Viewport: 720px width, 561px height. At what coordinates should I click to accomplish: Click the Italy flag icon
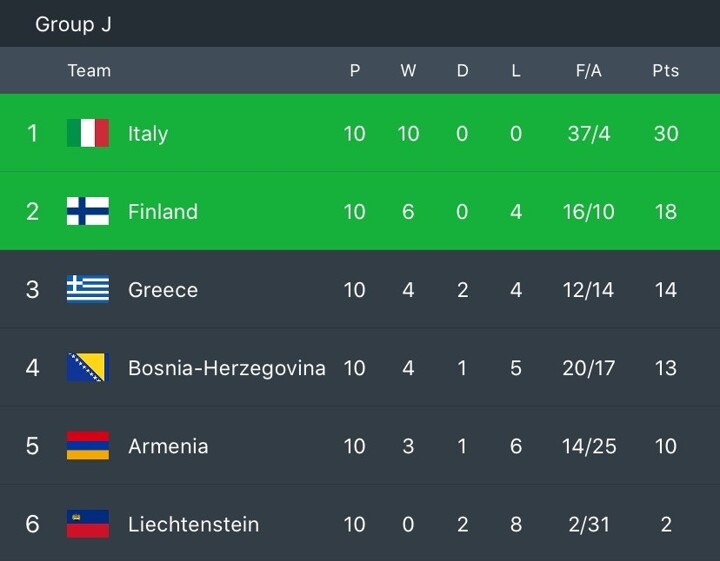pos(88,133)
